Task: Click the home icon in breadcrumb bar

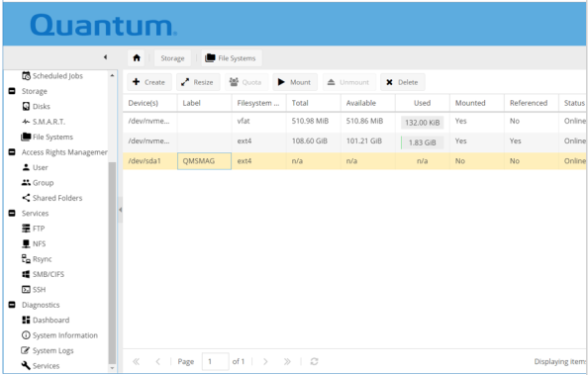Action: click(x=137, y=58)
